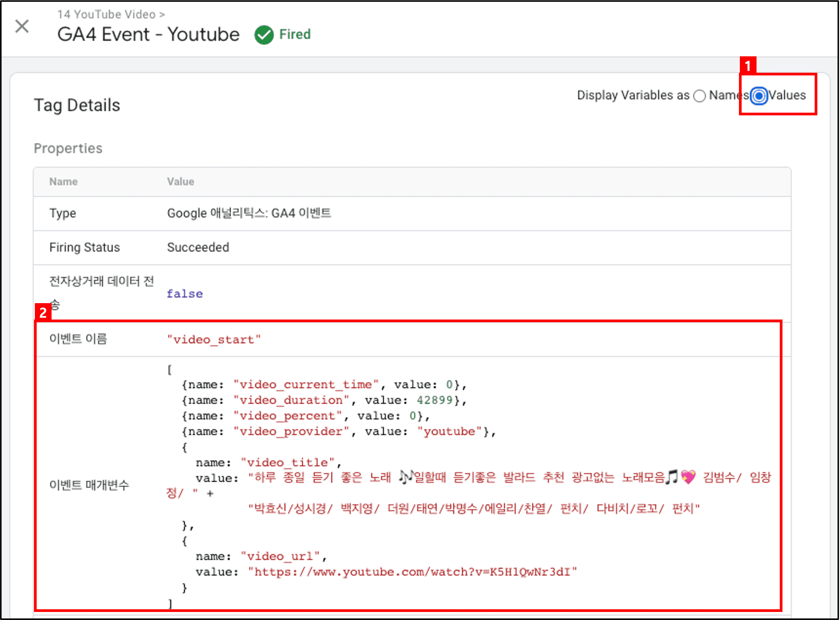Click the video_current_time parameter line
This screenshot has height=620, width=840.
pyautogui.click(x=324, y=385)
